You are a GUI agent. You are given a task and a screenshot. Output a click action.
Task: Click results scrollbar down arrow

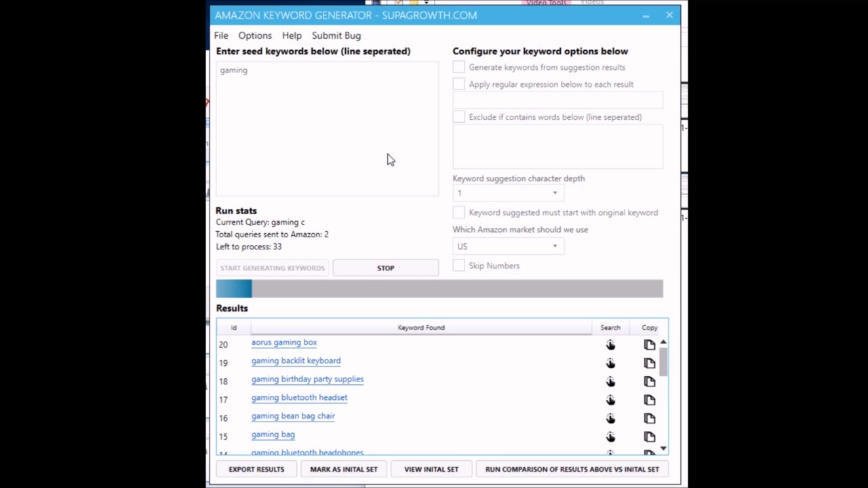pyautogui.click(x=663, y=449)
